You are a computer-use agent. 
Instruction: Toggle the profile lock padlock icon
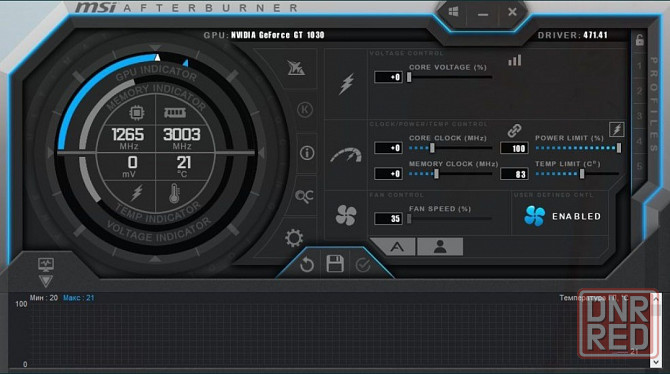tap(639, 40)
